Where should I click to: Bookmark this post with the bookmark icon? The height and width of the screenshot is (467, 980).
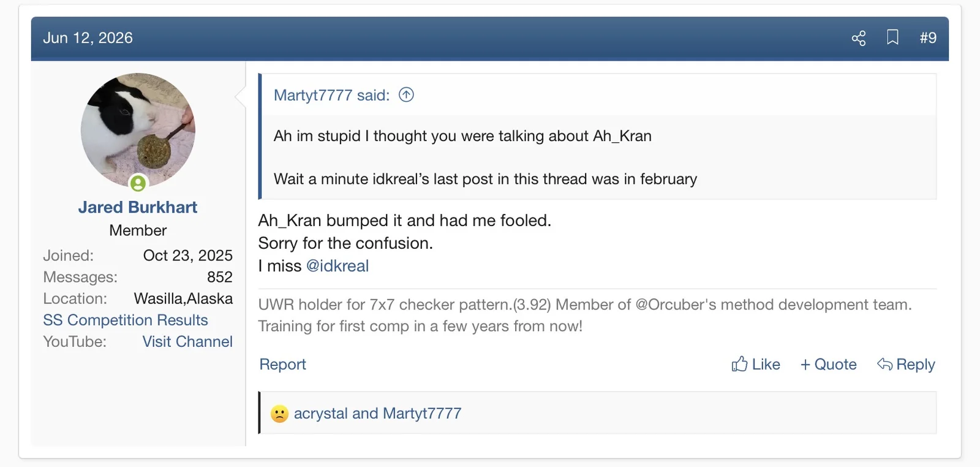tap(893, 37)
